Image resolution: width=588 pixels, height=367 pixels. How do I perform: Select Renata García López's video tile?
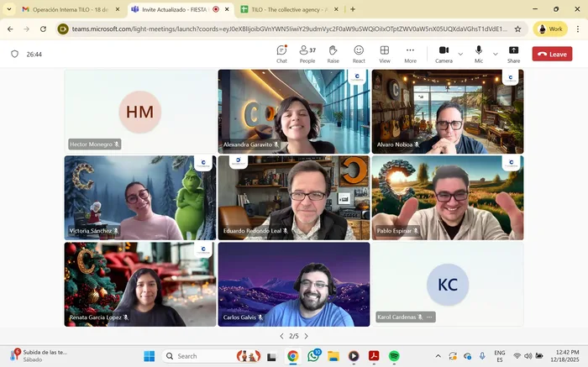[x=140, y=284]
